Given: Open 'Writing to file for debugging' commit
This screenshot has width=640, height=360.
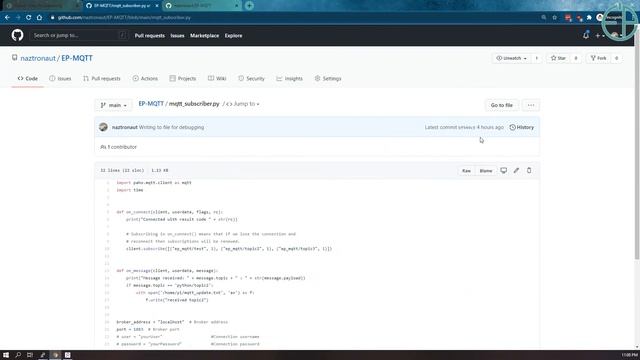Looking at the screenshot, I should click(171, 127).
